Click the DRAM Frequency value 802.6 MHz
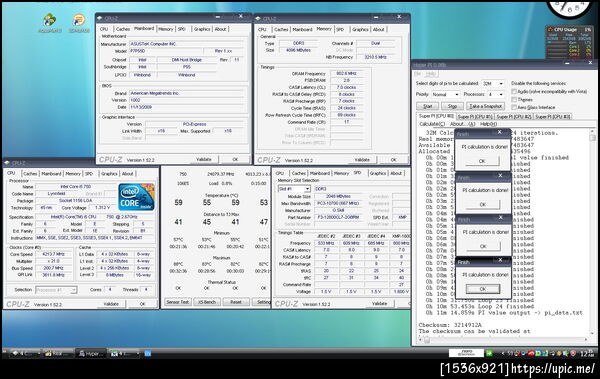This screenshot has height=379, width=600. pos(346,74)
